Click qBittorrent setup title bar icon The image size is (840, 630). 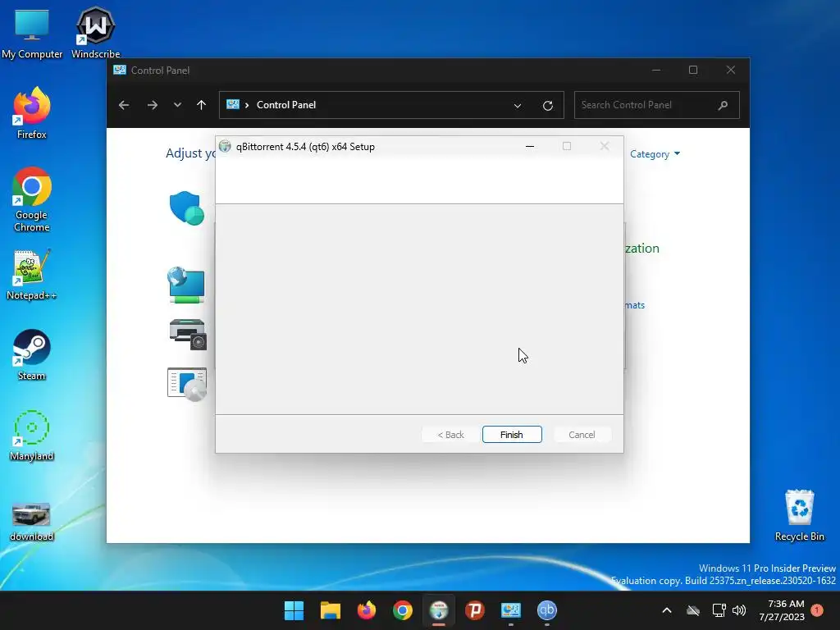(x=225, y=146)
